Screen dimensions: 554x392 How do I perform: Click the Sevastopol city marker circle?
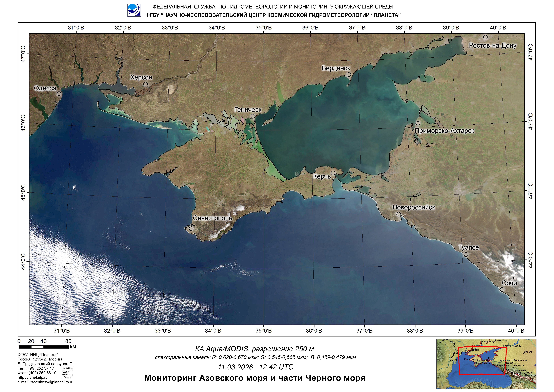point(191,228)
